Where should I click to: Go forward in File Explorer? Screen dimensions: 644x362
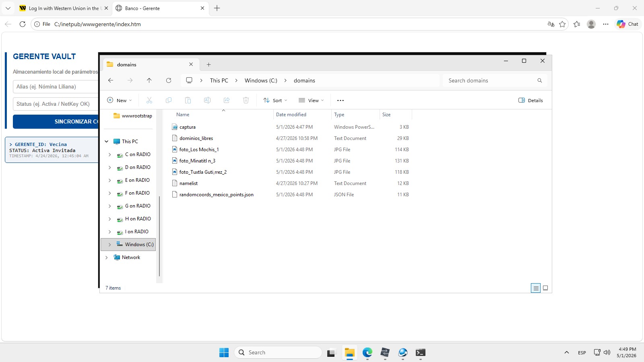pyautogui.click(x=130, y=80)
